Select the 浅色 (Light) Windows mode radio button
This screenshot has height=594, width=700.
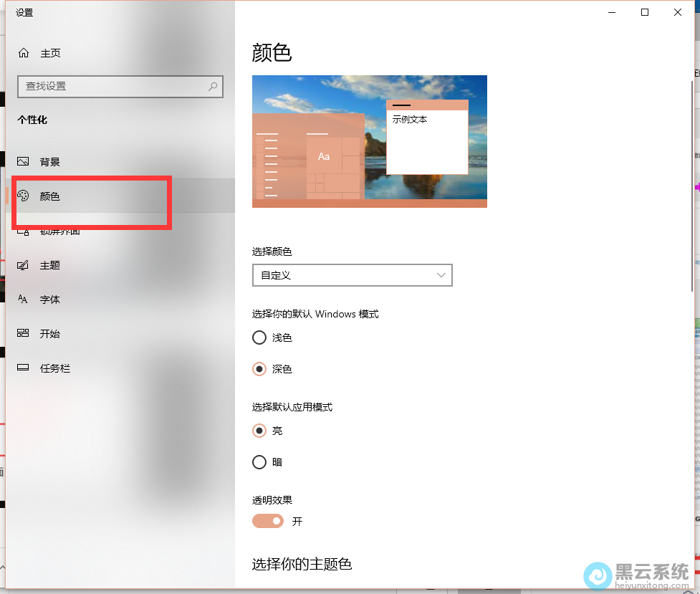click(259, 337)
